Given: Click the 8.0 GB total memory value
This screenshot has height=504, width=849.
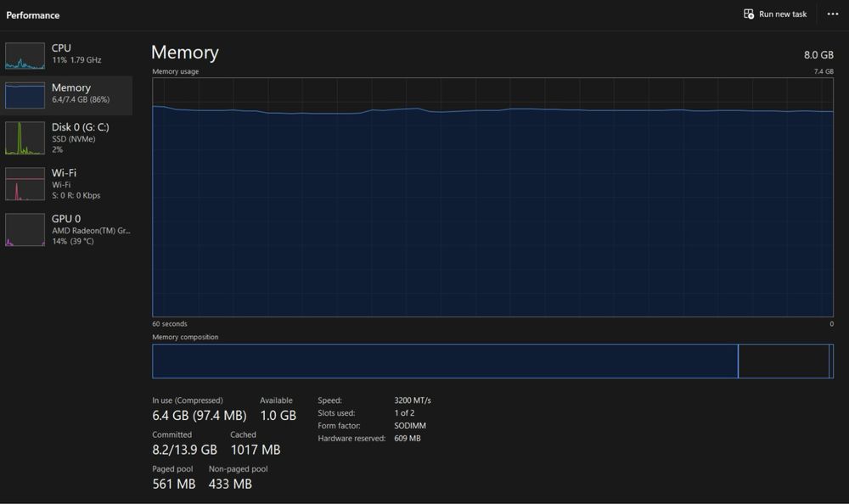Looking at the screenshot, I should (x=818, y=54).
